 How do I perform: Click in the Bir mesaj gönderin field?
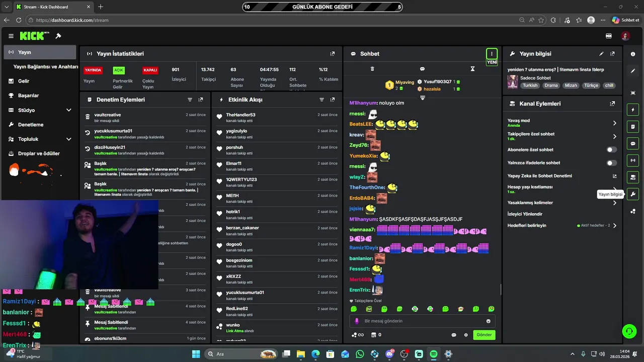[422, 321]
